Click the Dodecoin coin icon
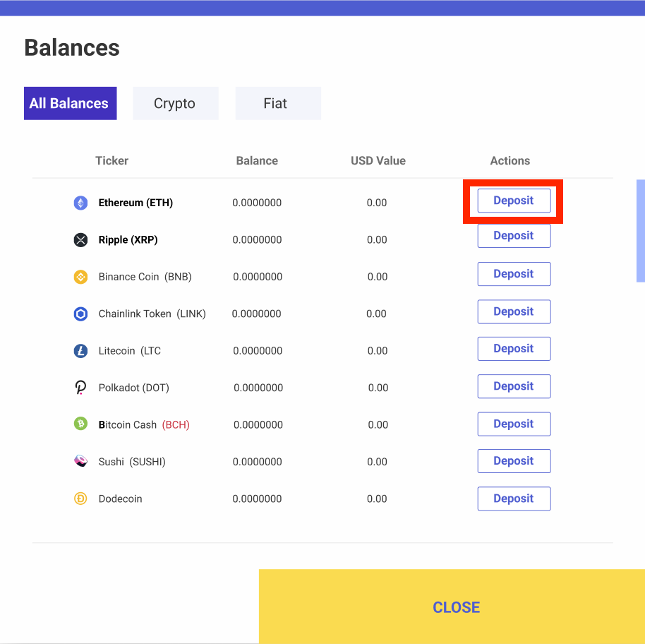Viewport: 645px width, 644px height. pyautogui.click(x=80, y=499)
